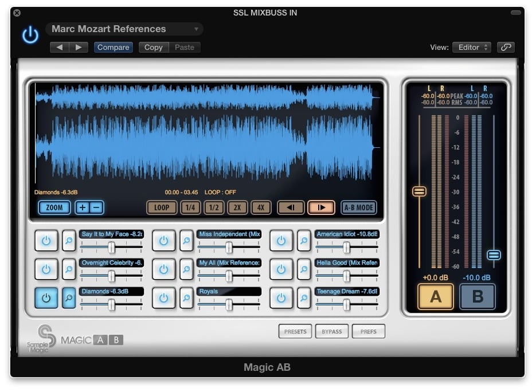Zoom in with the plus button
This screenshot has height=392, width=532.
(x=82, y=207)
